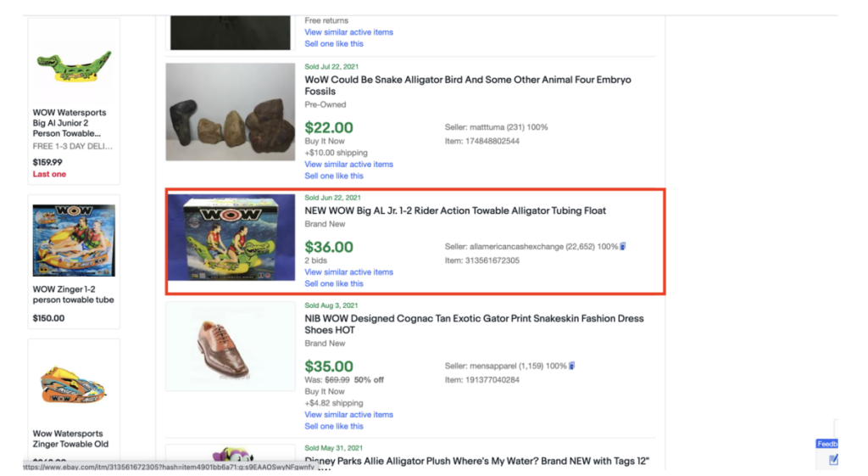The image size is (868, 476).
Task: Click WOW Zinger 1-2 person towable tube title
Action: [73, 294]
